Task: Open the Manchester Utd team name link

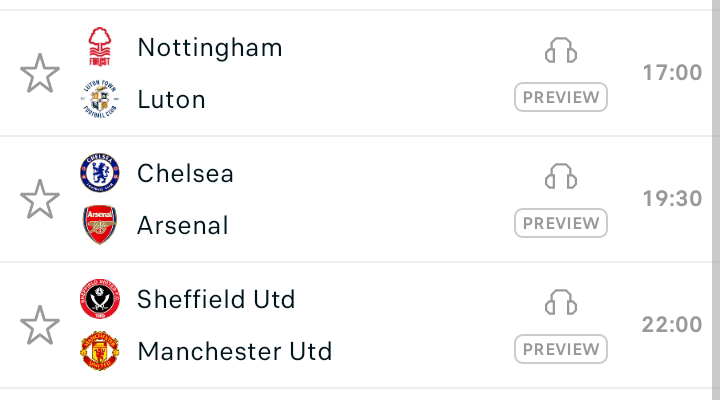Action: [x=235, y=351]
